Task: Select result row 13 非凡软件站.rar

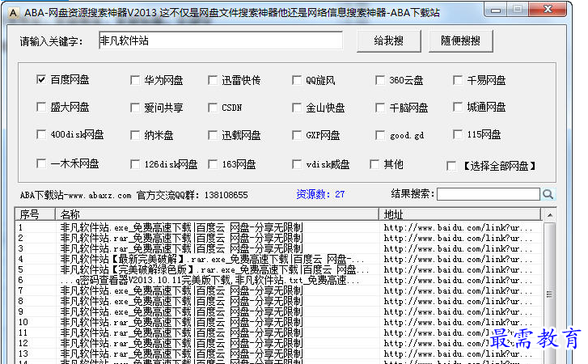Action: click(278, 353)
